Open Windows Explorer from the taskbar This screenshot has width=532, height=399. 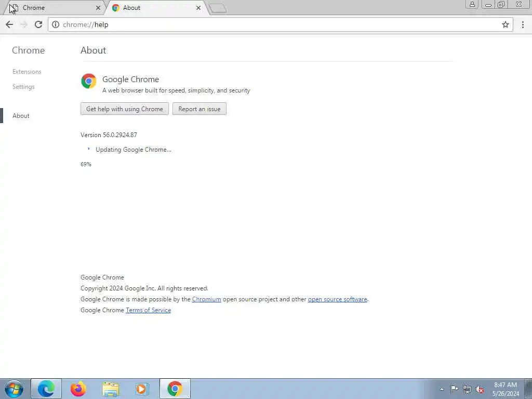(111, 389)
